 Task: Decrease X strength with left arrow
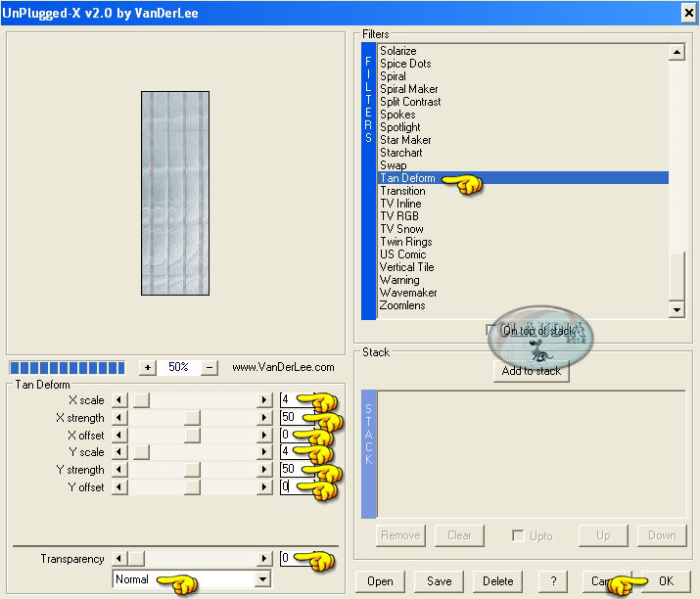pos(119,418)
